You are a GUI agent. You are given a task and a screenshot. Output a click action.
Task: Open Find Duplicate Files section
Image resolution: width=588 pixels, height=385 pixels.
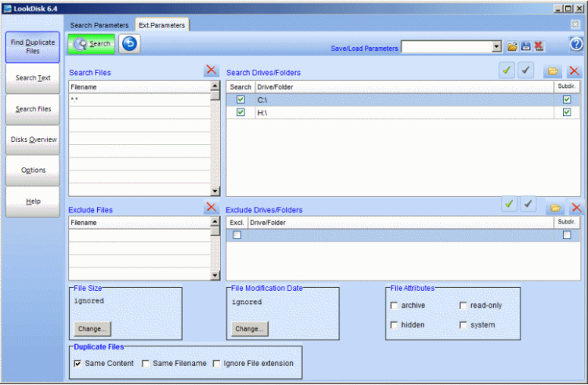pyautogui.click(x=33, y=47)
